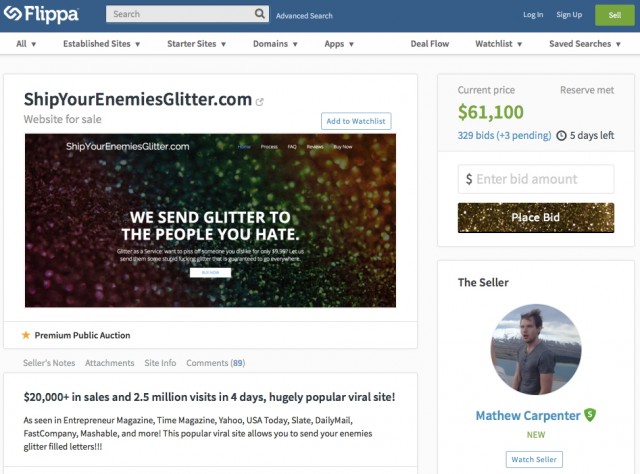Switch to the Site Info tab
Image resolution: width=640 pixels, height=474 pixels.
[x=160, y=363]
